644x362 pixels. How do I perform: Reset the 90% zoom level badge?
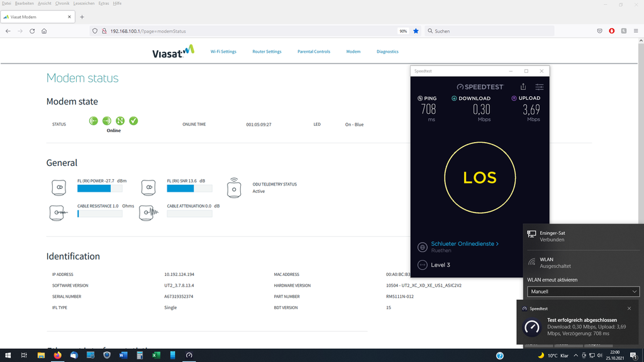point(403,31)
